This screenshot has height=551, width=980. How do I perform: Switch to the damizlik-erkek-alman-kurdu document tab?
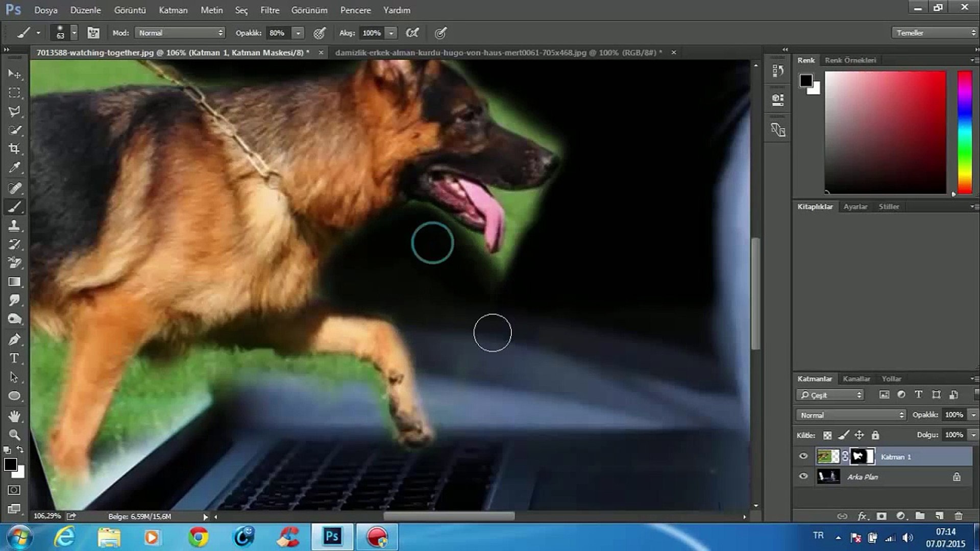(498, 53)
